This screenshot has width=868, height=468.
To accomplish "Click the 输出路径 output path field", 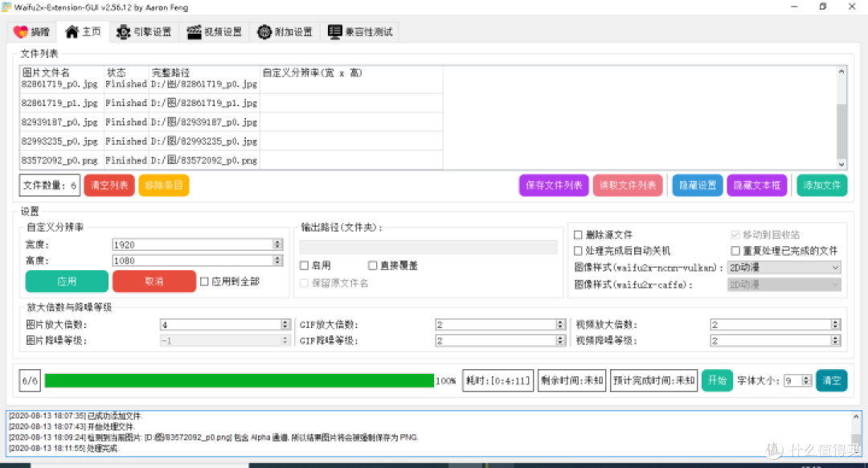I will coord(428,247).
